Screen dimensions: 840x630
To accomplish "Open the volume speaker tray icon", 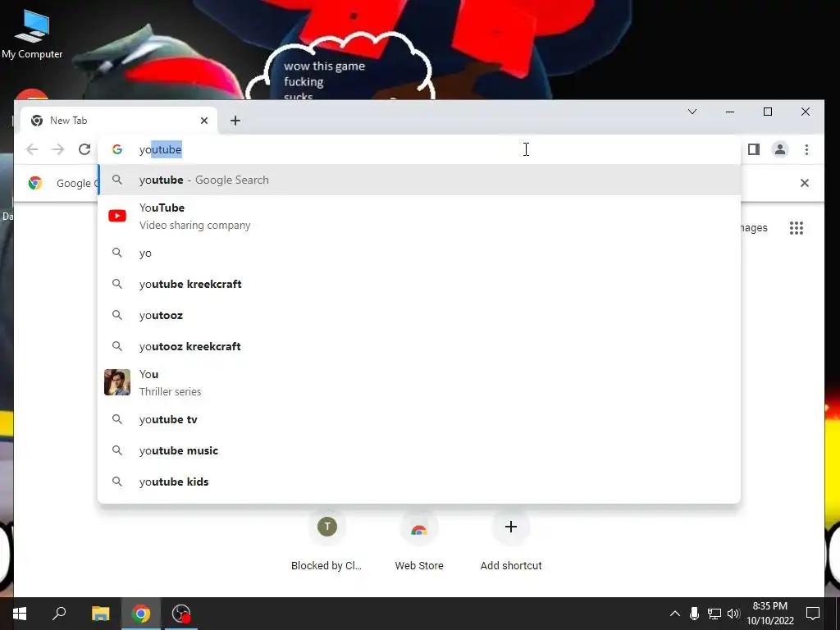I will pyautogui.click(x=733, y=614).
